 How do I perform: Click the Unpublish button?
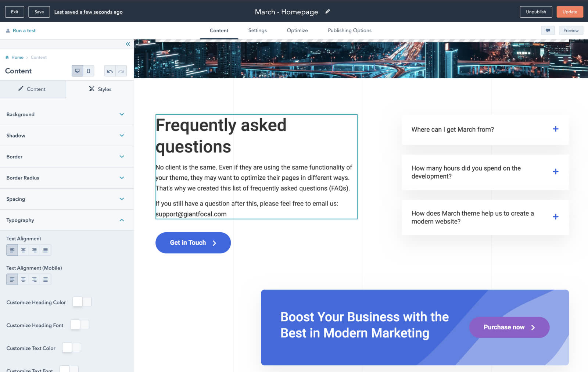click(536, 12)
